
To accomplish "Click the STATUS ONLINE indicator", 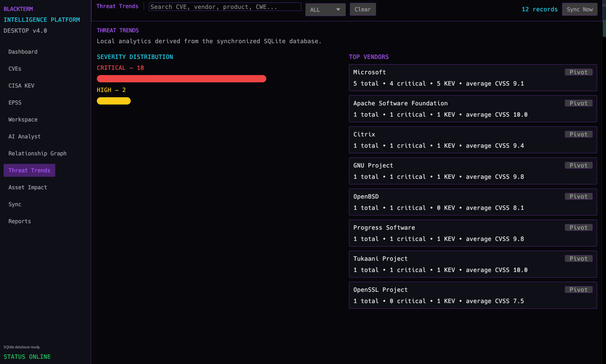I will pos(27,357).
